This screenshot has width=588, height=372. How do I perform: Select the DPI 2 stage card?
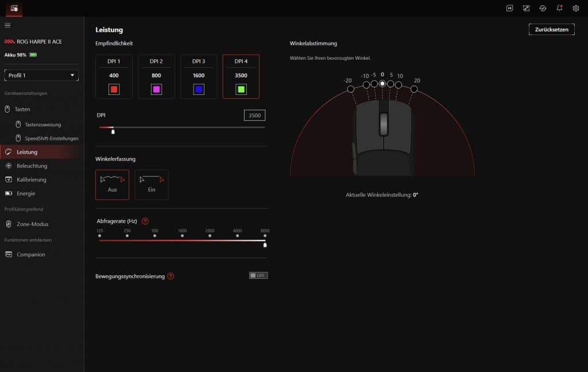(x=156, y=76)
